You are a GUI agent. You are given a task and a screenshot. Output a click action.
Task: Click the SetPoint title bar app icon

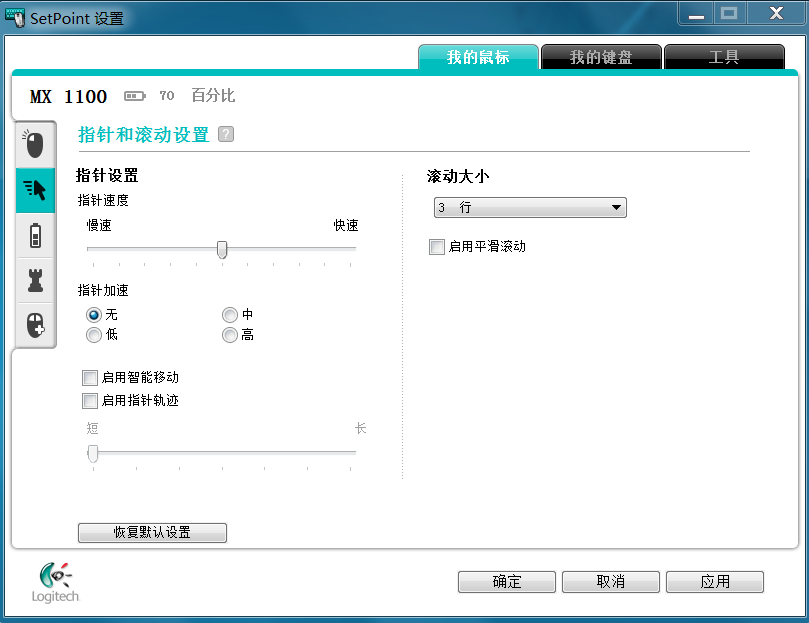click(x=14, y=18)
